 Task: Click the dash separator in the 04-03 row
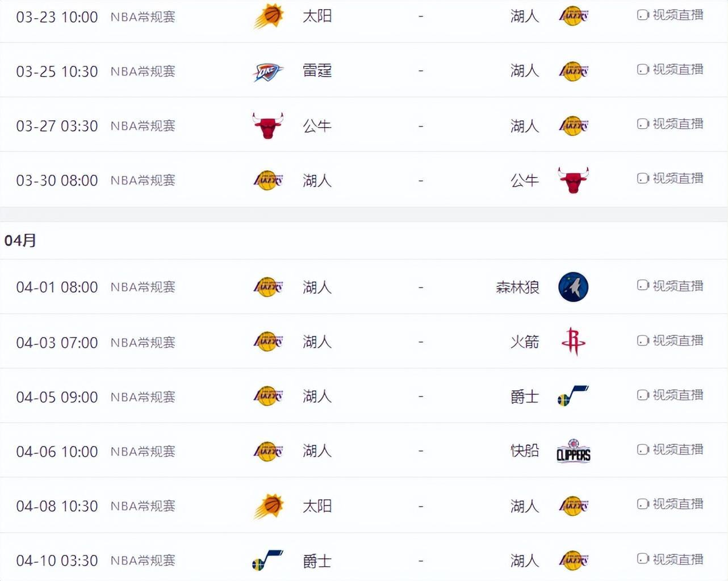[x=420, y=342]
